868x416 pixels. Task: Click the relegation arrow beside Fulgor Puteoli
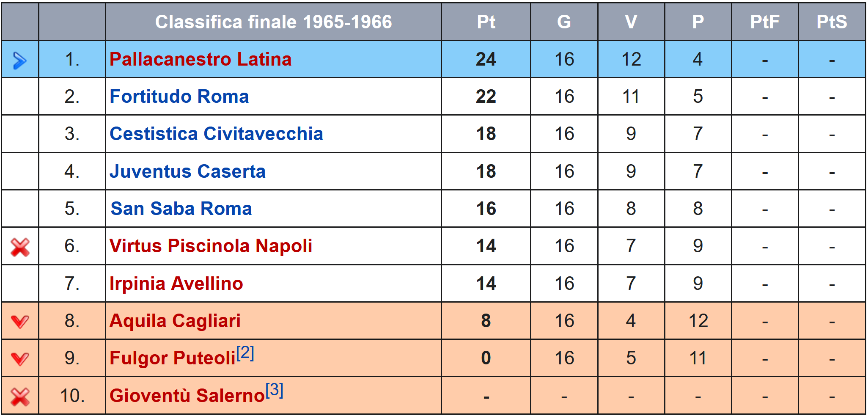(x=20, y=359)
